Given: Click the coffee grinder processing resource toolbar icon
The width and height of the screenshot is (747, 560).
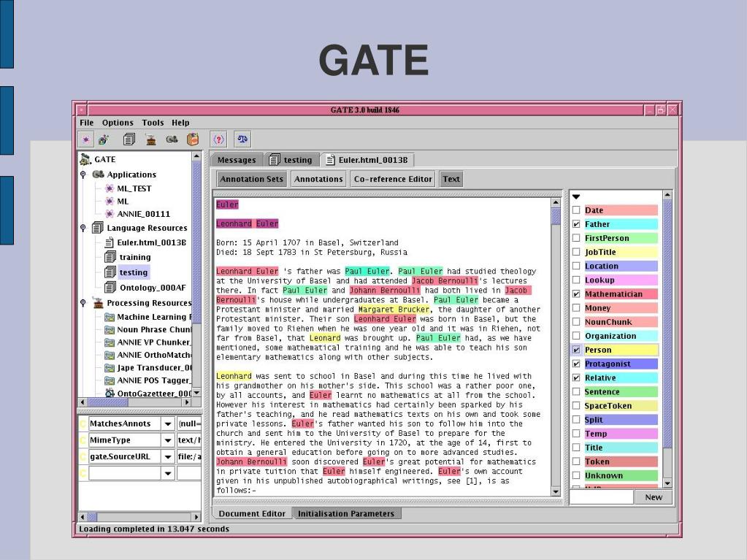Looking at the screenshot, I should 151,139.
